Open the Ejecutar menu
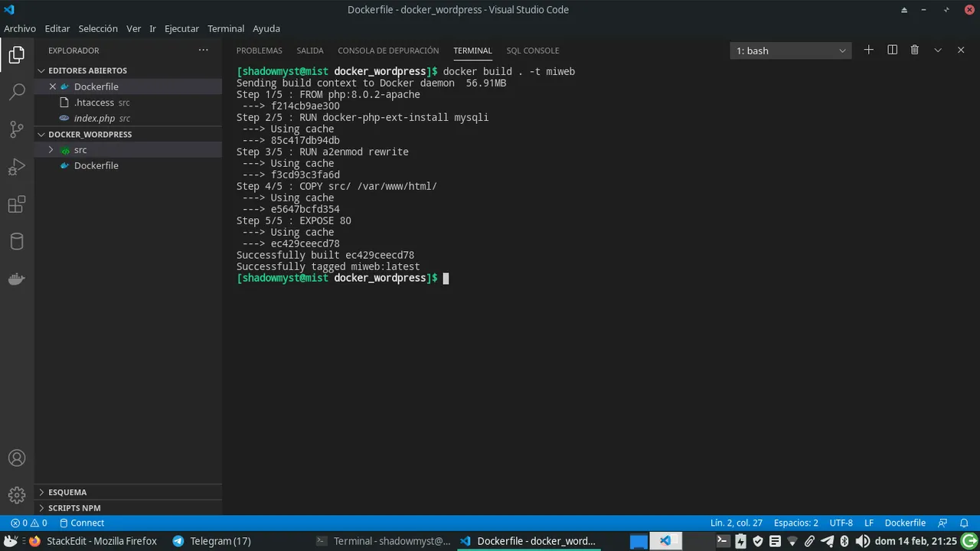Viewport: 980px width, 551px height. tap(181, 28)
